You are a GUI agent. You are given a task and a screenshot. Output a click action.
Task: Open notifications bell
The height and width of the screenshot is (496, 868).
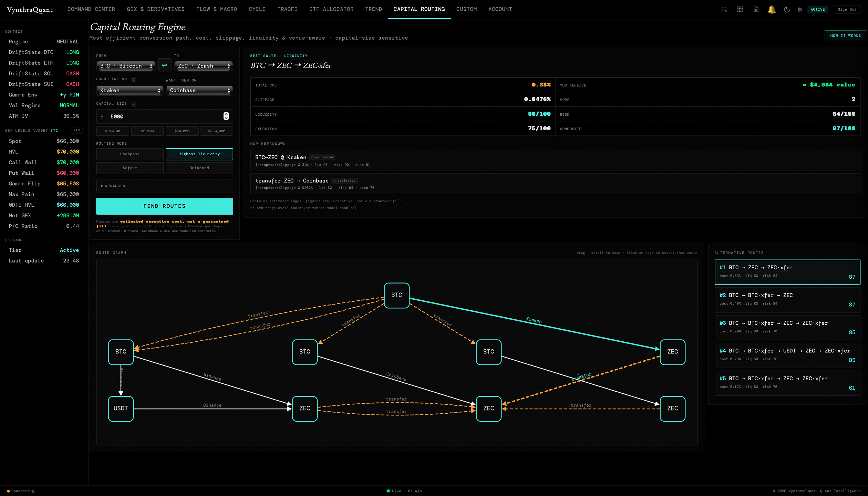pos(772,9)
